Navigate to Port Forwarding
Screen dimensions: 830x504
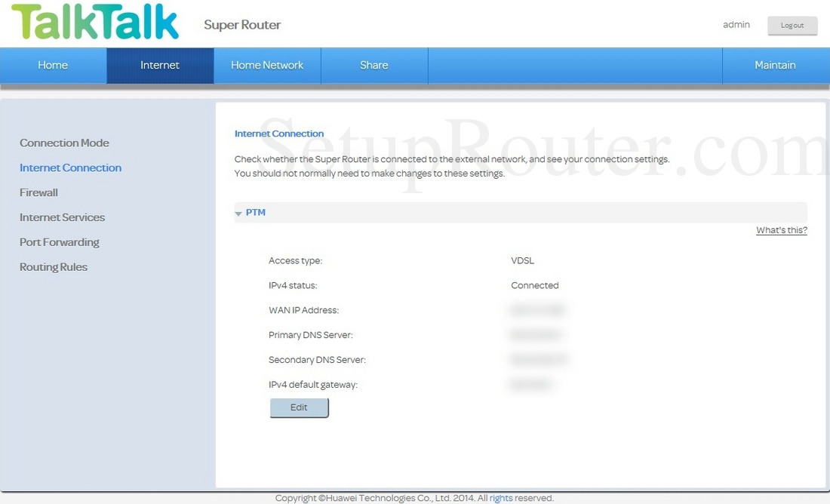(60, 242)
